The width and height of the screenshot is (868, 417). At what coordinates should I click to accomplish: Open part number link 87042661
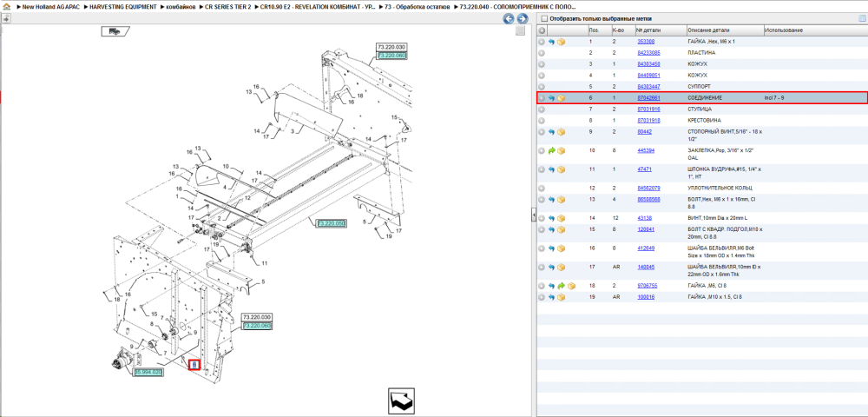(648, 98)
